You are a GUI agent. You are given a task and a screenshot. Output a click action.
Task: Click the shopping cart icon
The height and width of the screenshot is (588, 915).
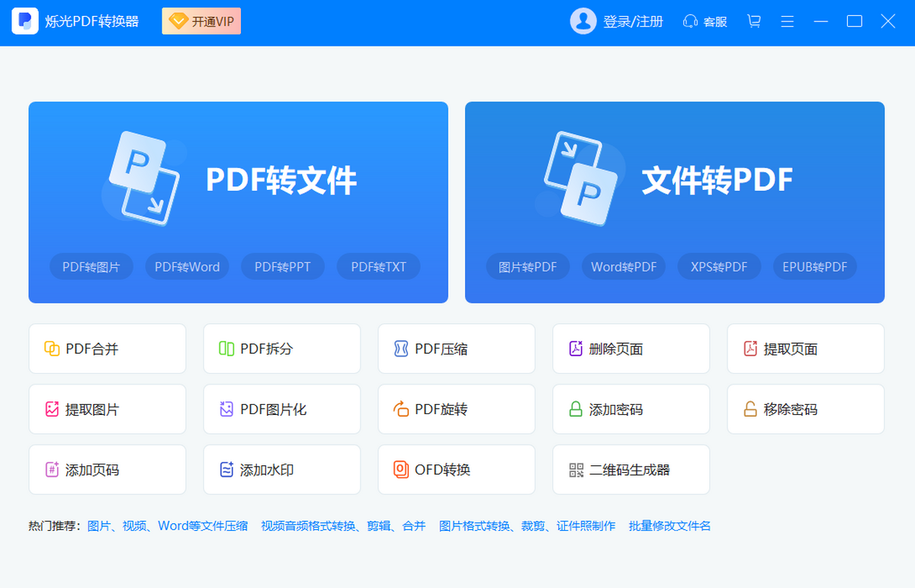coord(753,21)
